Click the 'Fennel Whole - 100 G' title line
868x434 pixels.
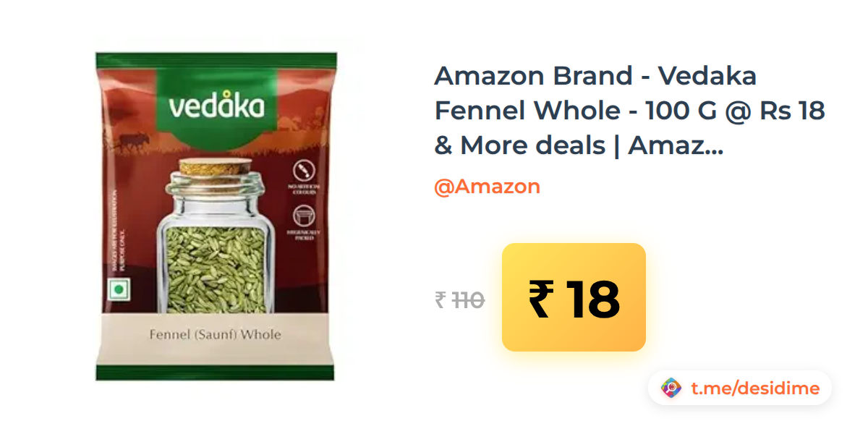coord(574,111)
